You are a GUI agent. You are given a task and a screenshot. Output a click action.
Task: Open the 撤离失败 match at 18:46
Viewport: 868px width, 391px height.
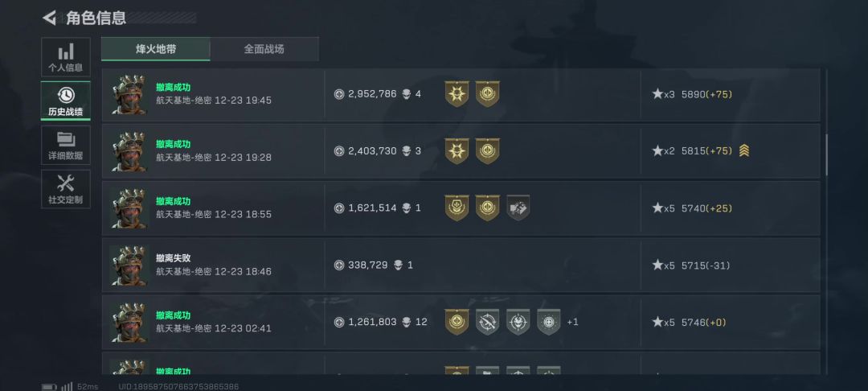461,265
